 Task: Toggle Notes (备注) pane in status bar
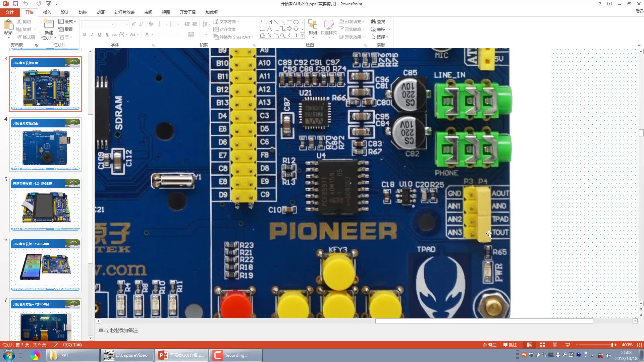[x=489, y=345]
